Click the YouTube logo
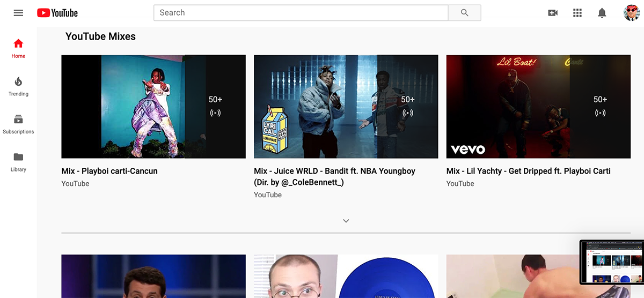644x298 pixels. 57,13
